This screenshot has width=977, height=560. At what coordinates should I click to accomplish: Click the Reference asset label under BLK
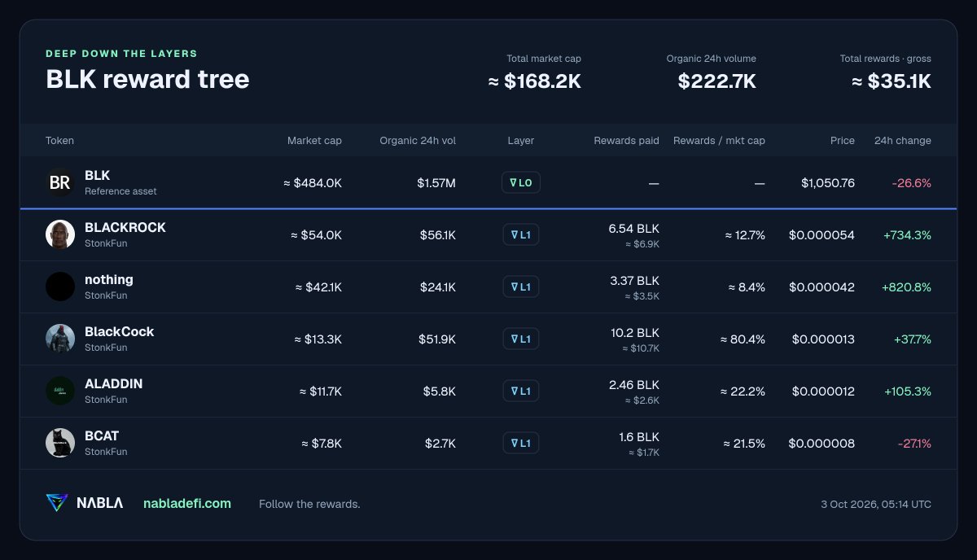tap(120, 191)
